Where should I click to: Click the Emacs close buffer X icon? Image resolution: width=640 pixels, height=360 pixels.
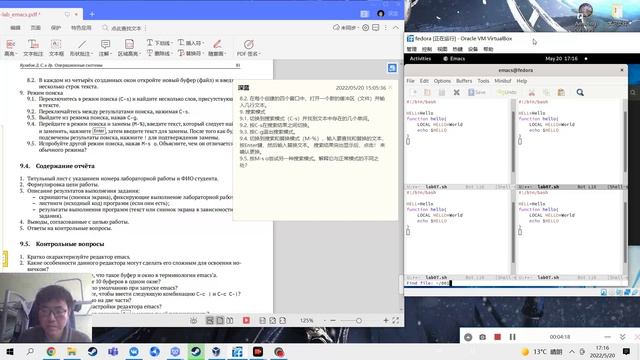coord(456,93)
